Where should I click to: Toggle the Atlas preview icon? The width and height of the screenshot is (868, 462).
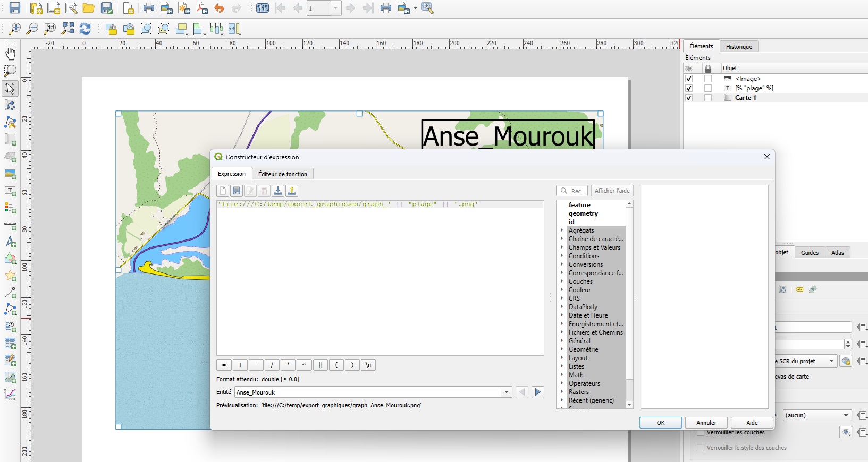coord(263,8)
